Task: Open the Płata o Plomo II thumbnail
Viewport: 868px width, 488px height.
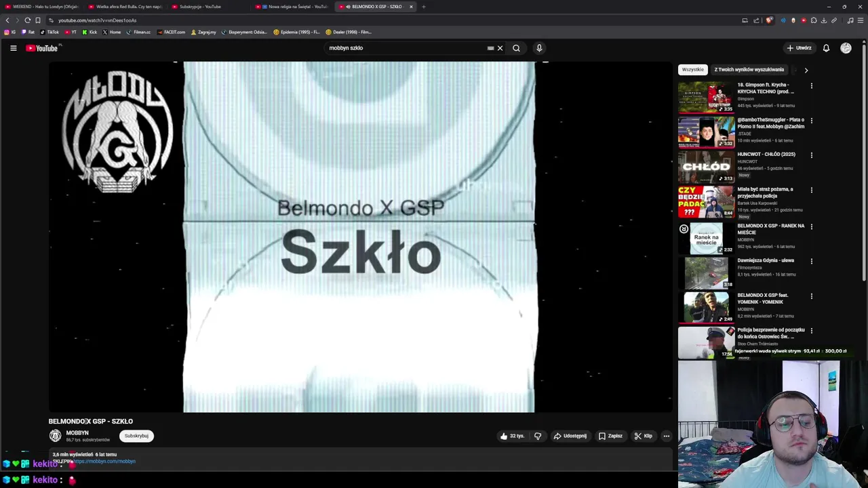Action: pos(706,132)
